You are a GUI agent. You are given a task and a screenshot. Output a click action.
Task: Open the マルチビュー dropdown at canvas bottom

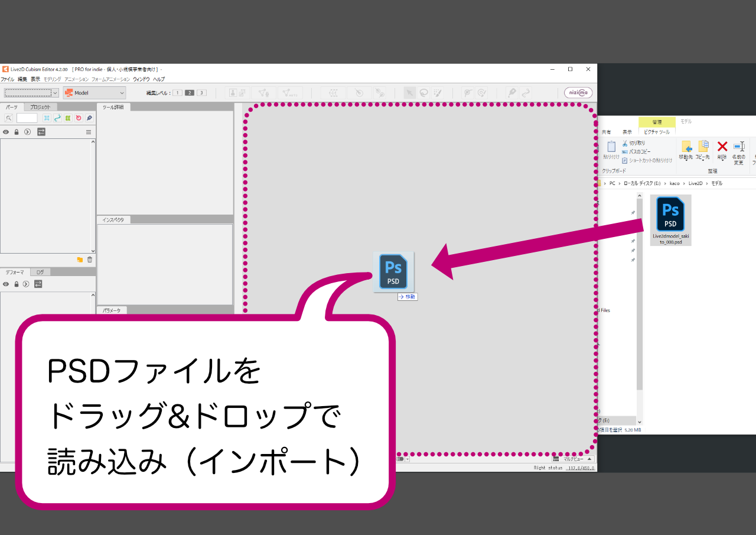click(x=573, y=459)
